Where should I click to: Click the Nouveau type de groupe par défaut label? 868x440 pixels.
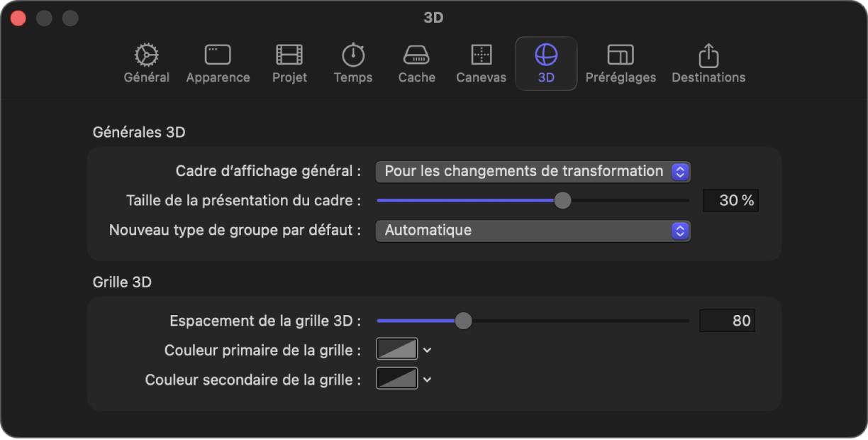pyautogui.click(x=235, y=231)
